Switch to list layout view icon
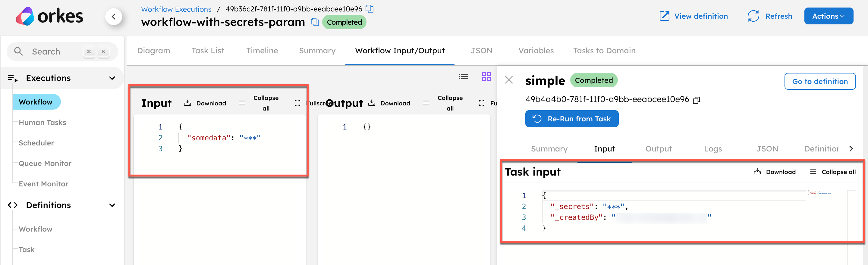 click(x=464, y=77)
